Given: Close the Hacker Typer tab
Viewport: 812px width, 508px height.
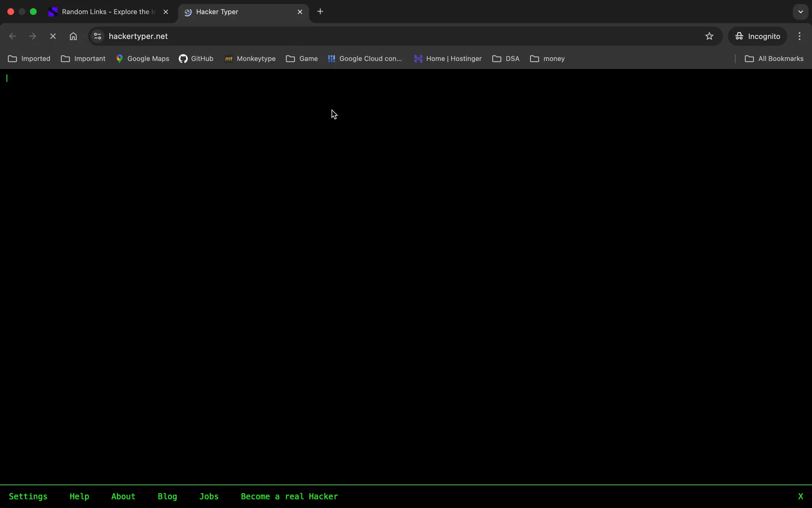Looking at the screenshot, I should click(300, 12).
